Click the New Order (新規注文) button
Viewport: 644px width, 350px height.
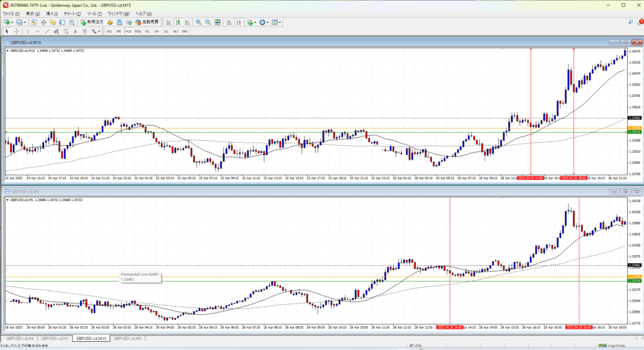(93, 23)
